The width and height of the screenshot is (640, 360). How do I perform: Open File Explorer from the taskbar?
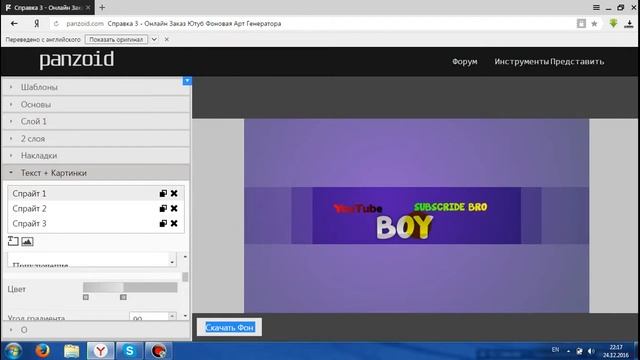point(71,351)
